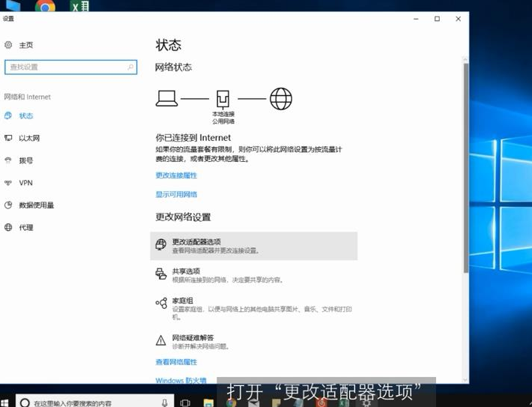Click into the 查找设置 search field
Screen dimensions: 532x407
[71, 67]
